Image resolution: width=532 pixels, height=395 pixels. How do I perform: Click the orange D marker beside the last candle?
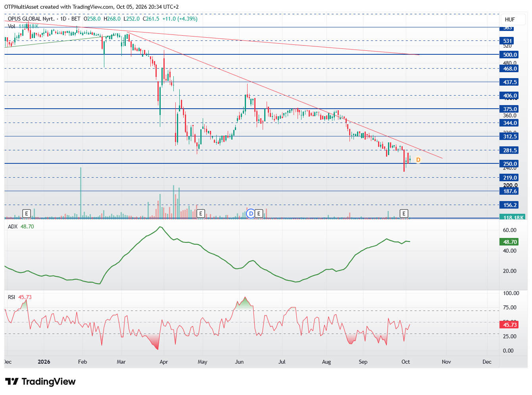pos(418,160)
